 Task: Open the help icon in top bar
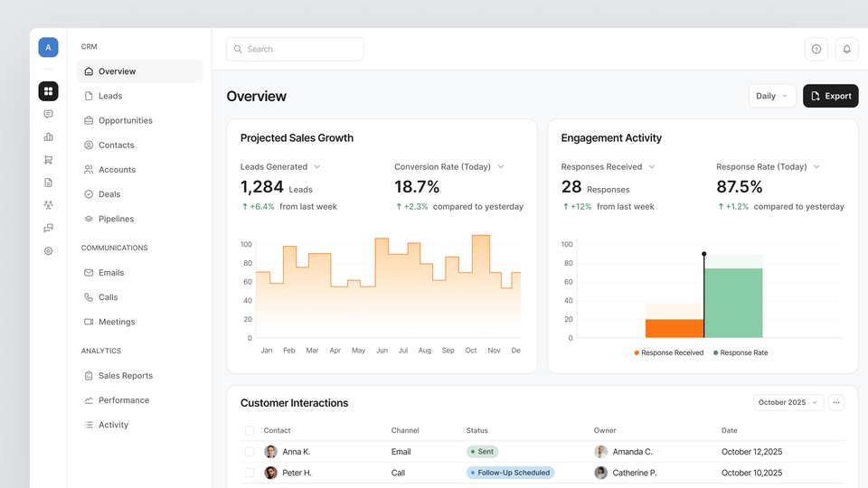[x=816, y=49]
